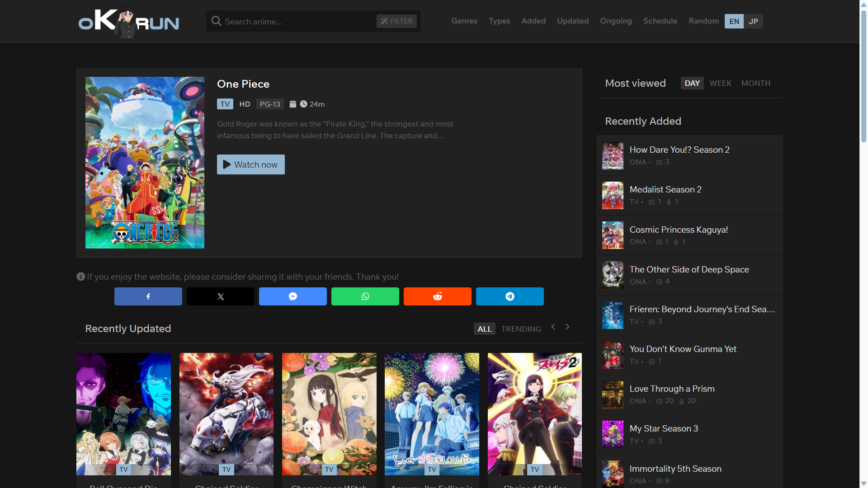Share the page via Facebook icon
This screenshot has width=868, height=488.
click(x=148, y=296)
